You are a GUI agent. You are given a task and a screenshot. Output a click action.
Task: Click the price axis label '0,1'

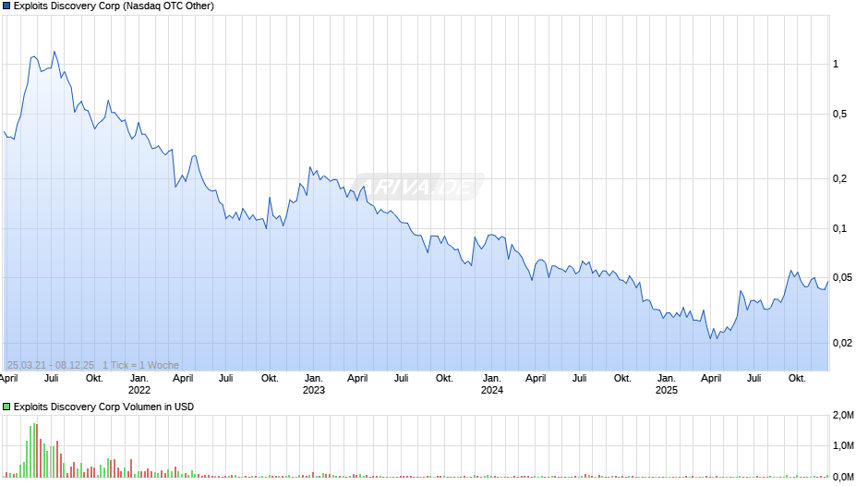coord(839,228)
